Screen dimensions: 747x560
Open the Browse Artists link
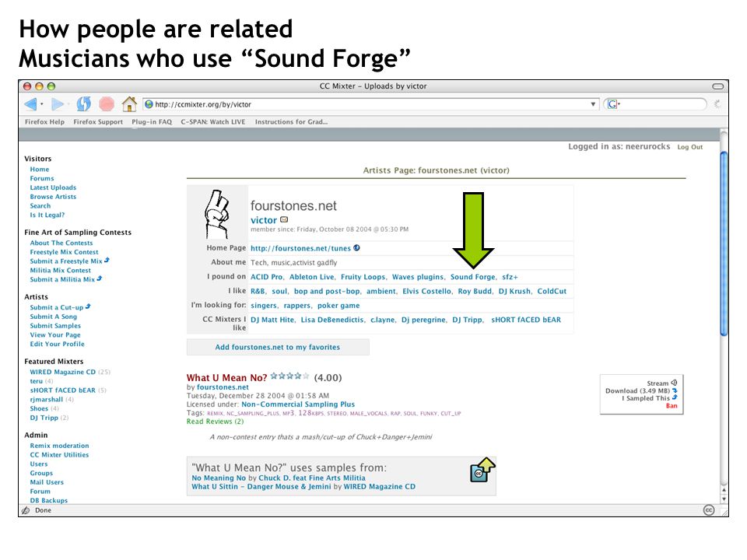[53, 196]
